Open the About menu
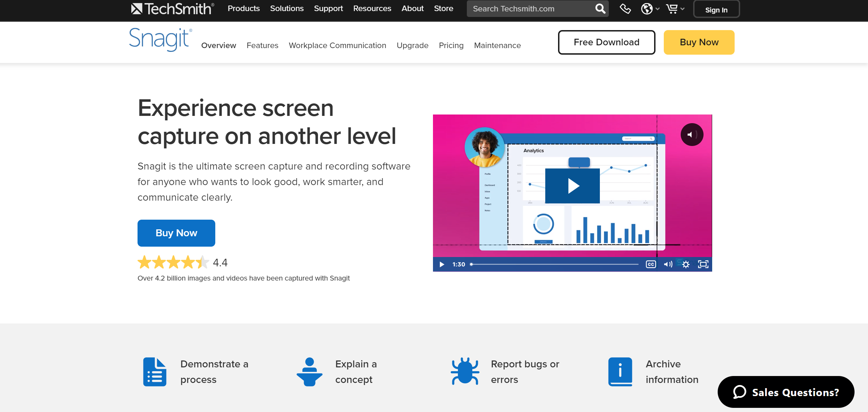Image resolution: width=868 pixels, height=412 pixels. [x=413, y=8]
